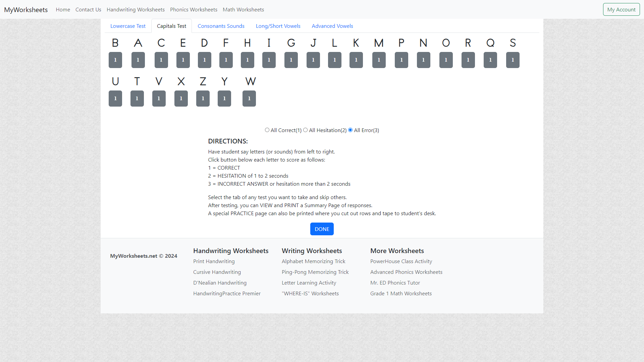
Task: Go to Home in navigation bar
Action: pyautogui.click(x=63, y=10)
